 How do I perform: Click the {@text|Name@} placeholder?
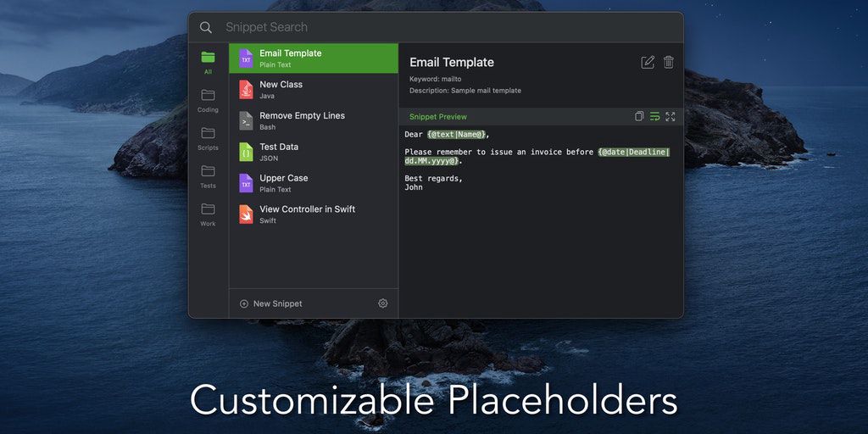tap(456, 135)
